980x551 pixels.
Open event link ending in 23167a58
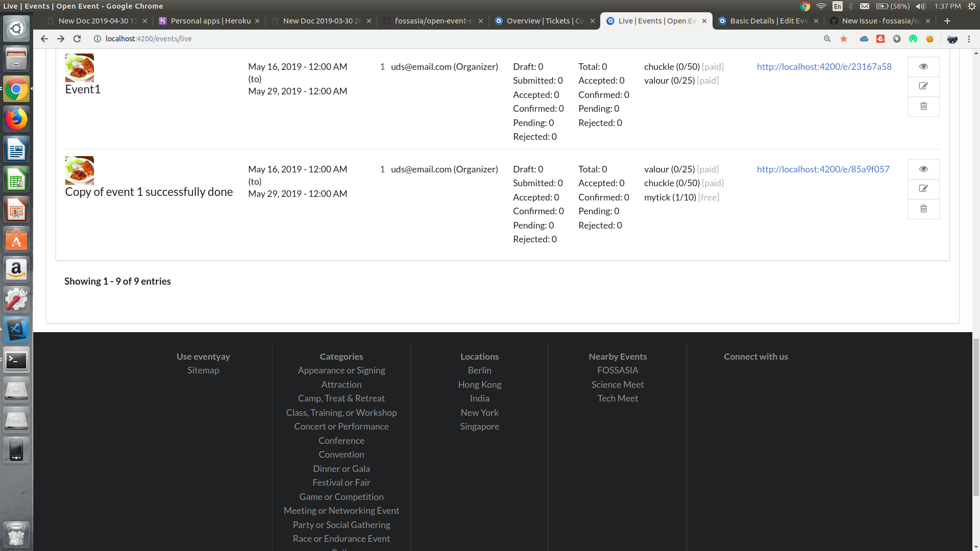824,67
